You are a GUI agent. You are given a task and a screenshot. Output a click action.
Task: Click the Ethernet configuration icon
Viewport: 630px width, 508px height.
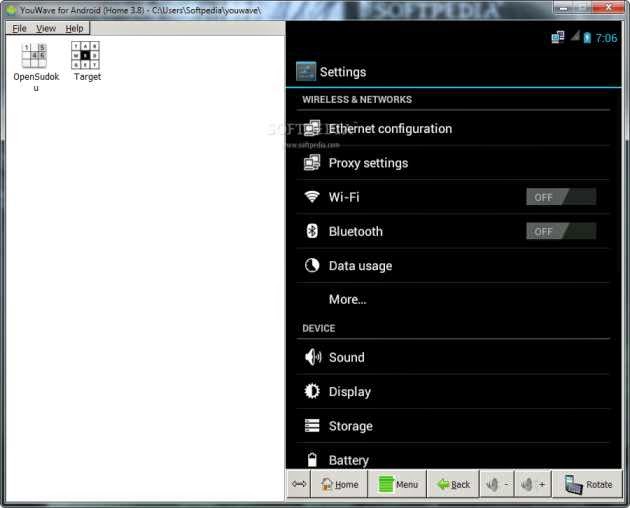coord(312,128)
